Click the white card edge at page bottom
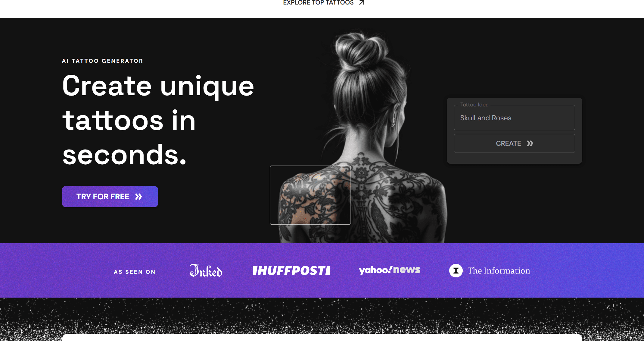The width and height of the screenshot is (644, 341). [x=322, y=337]
